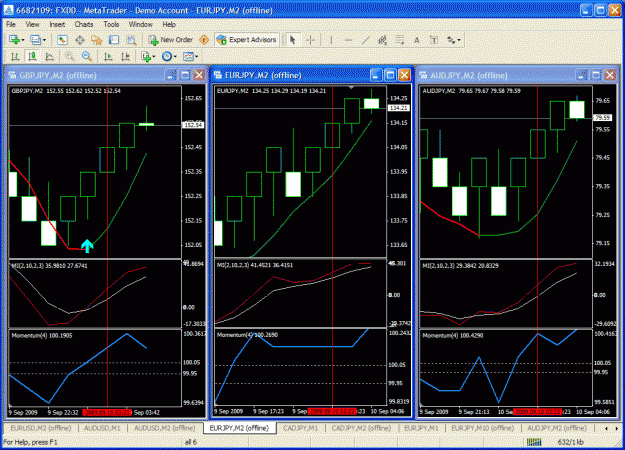Choose the vertical line drawing tool

(x=331, y=40)
